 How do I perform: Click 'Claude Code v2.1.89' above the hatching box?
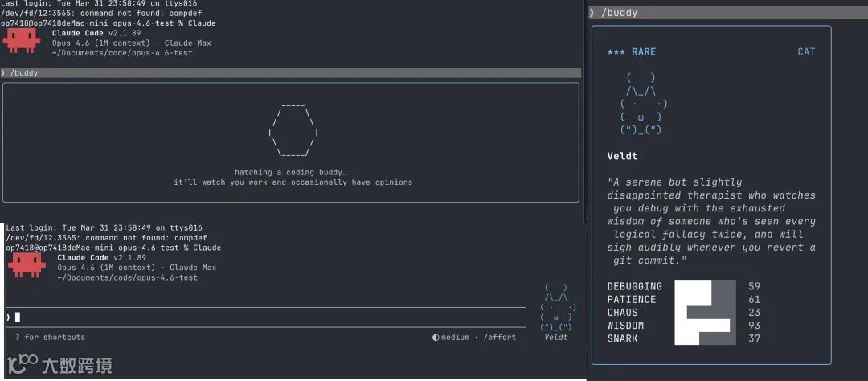pyautogui.click(x=96, y=33)
